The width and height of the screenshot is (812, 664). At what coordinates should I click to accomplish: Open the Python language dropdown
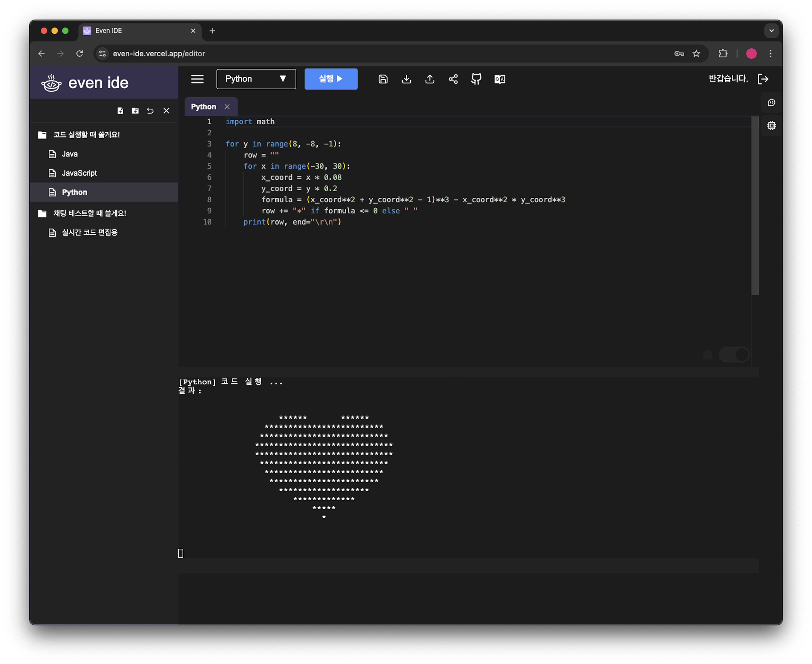256,79
